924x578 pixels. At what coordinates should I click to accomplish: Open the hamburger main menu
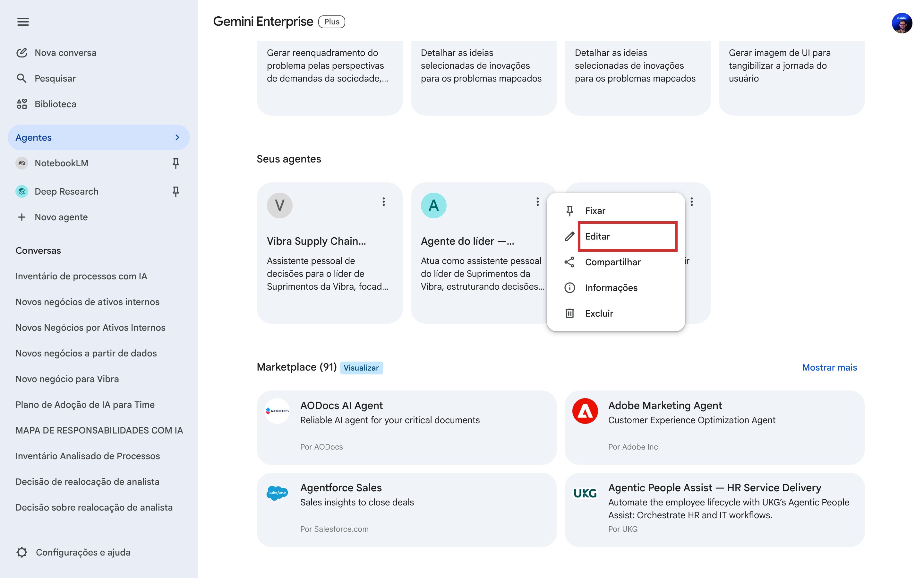[x=23, y=22]
